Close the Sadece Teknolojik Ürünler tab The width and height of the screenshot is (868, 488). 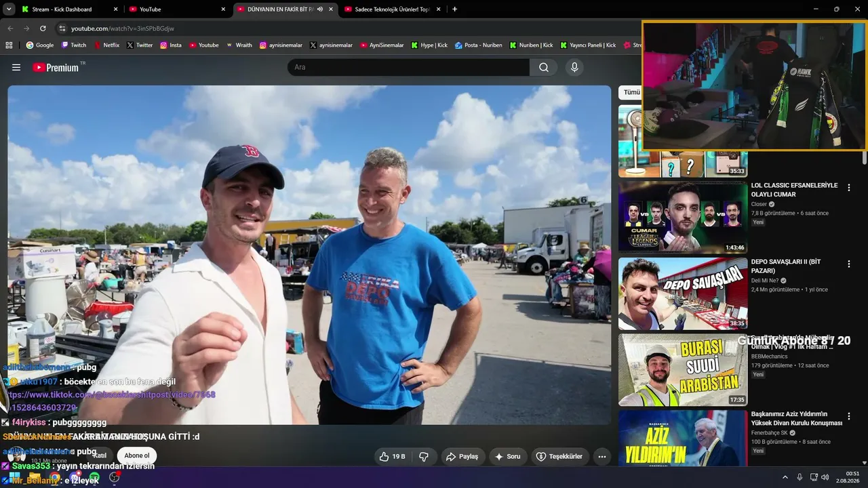439,9
